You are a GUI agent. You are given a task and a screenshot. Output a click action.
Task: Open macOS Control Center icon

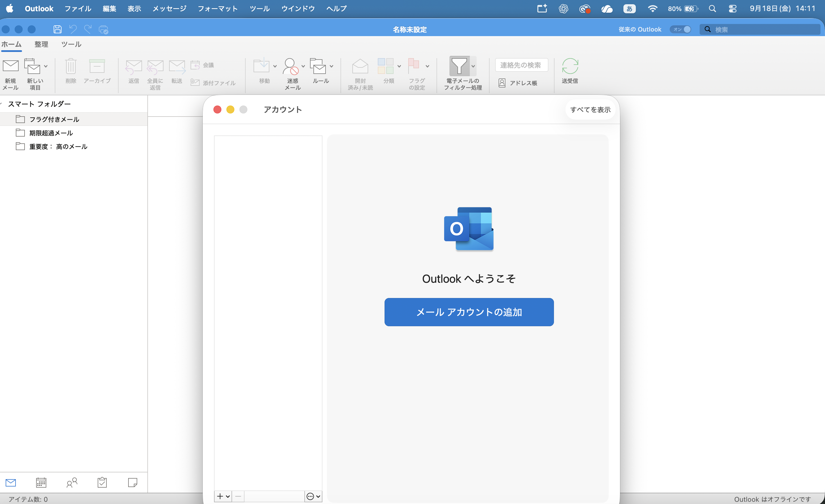pyautogui.click(x=732, y=9)
